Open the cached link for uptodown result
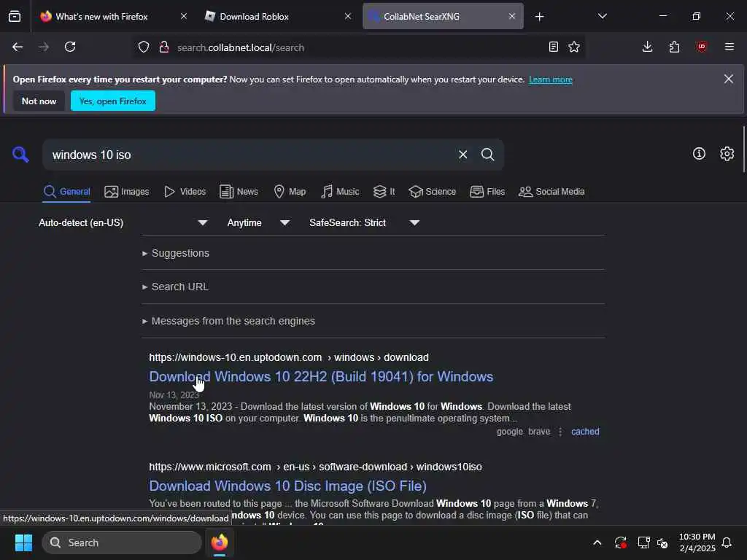Viewport: 747px width, 560px height. (585, 432)
